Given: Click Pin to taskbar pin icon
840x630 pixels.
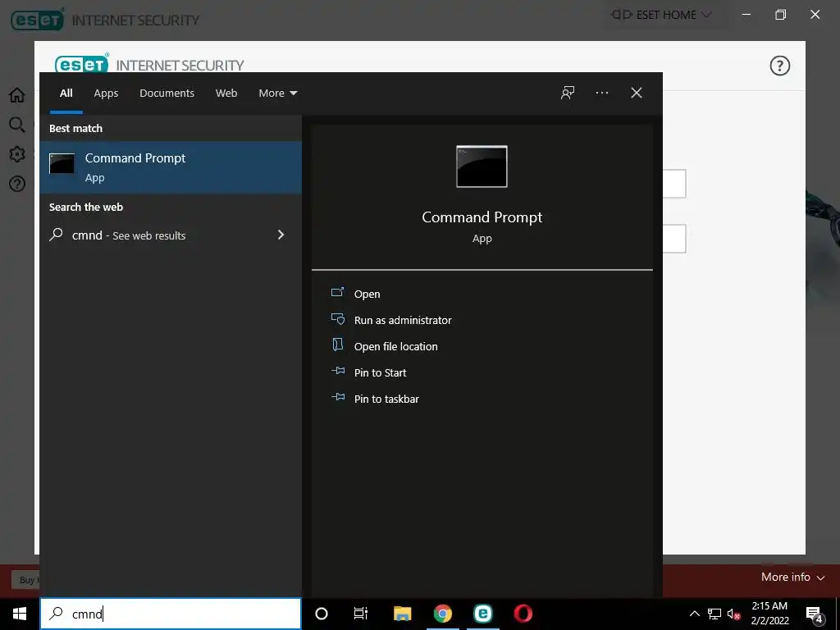Looking at the screenshot, I should 337,397.
